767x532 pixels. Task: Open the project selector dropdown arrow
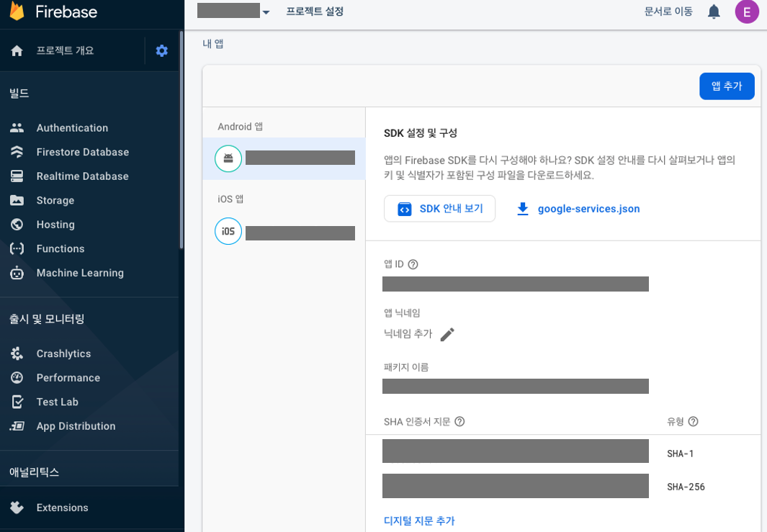point(266,12)
